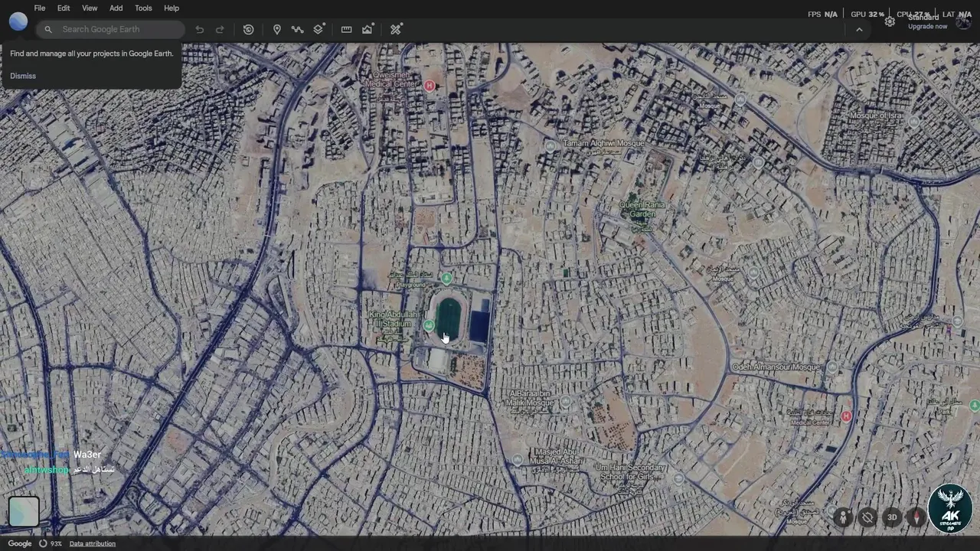Open Data attribution link
The width and height of the screenshot is (980, 551).
[x=92, y=543]
